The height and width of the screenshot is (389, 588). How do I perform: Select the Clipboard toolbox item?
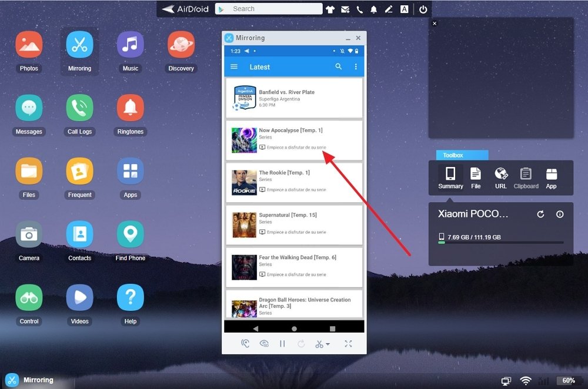click(x=526, y=178)
